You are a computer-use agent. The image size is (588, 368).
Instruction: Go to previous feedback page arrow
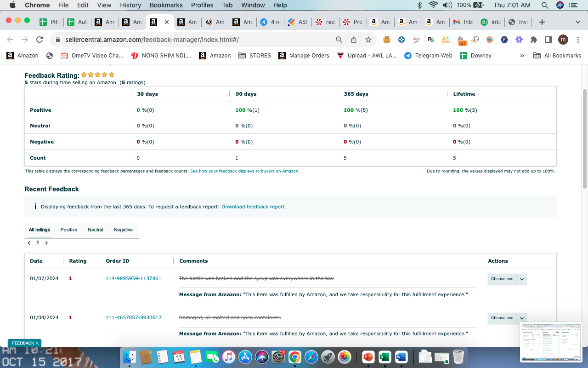(x=29, y=242)
